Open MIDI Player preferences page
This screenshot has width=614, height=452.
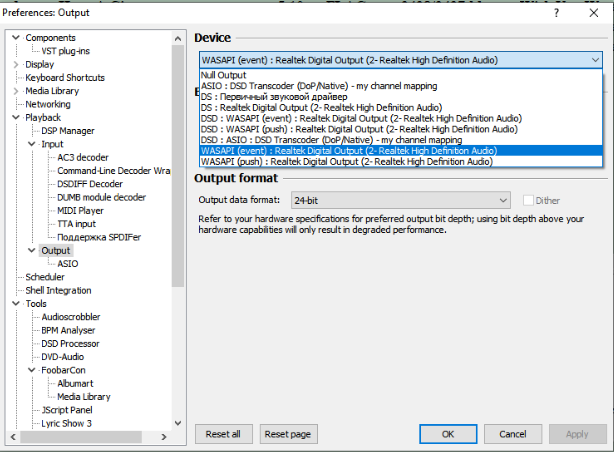coord(80,210)
